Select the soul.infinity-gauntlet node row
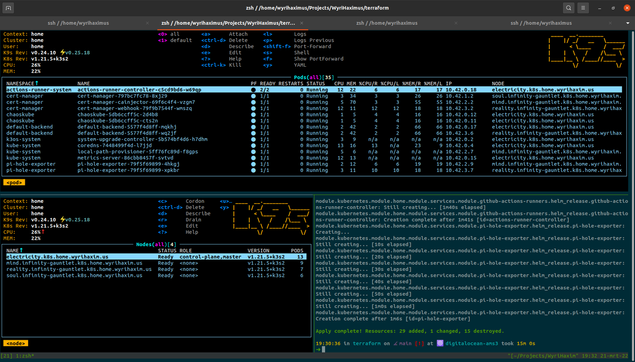This screenshot has width=635, height=362. coord(156,275)
